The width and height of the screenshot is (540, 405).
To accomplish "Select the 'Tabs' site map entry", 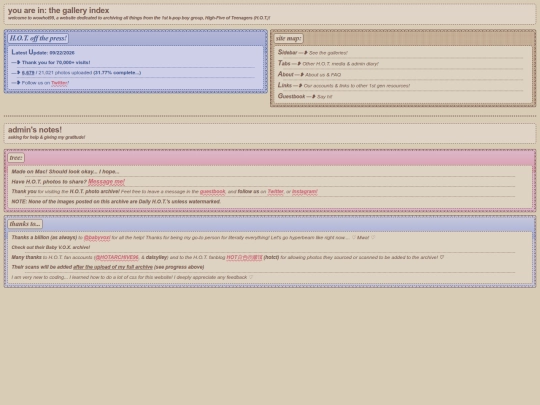I will (x=284, y=63).
